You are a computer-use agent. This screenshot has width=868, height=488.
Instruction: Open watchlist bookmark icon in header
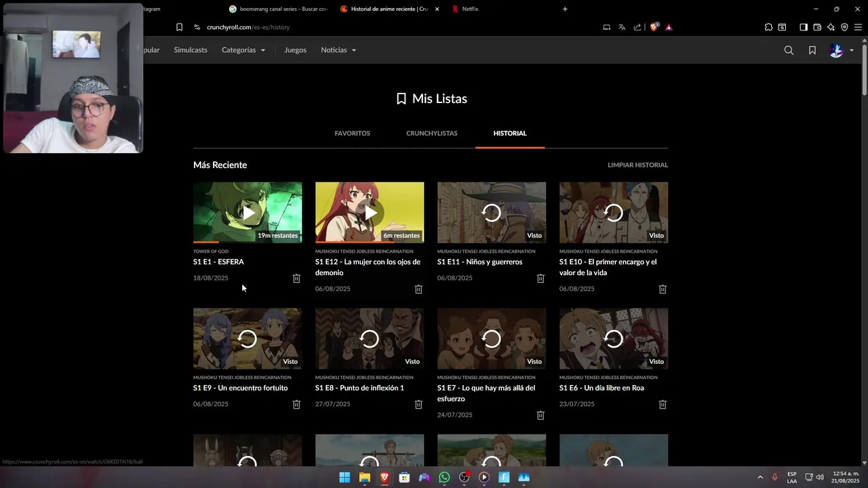(812, 50)
